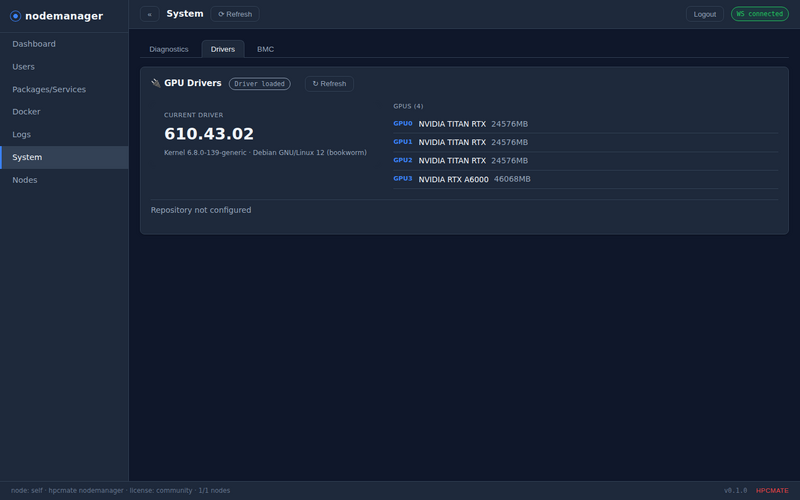Click the System page title

pos(185,14)
